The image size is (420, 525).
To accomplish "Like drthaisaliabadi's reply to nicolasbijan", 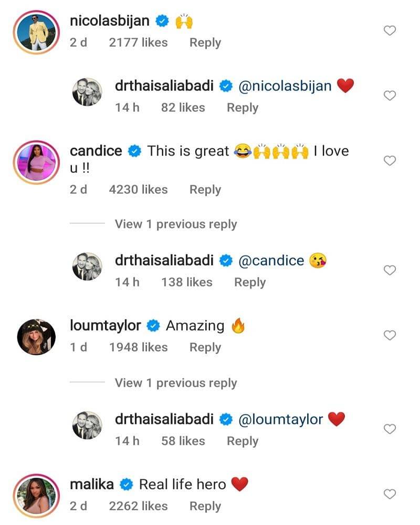I will (x=390, y=96).
